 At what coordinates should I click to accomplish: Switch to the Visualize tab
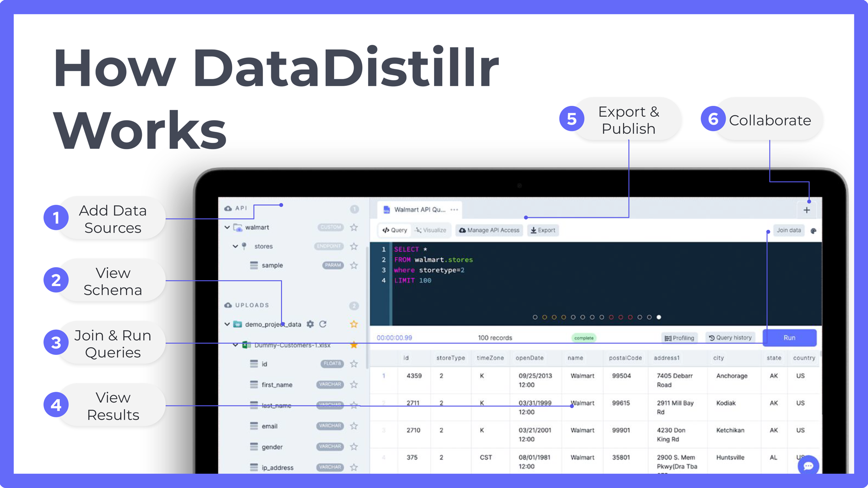point(431,230)
